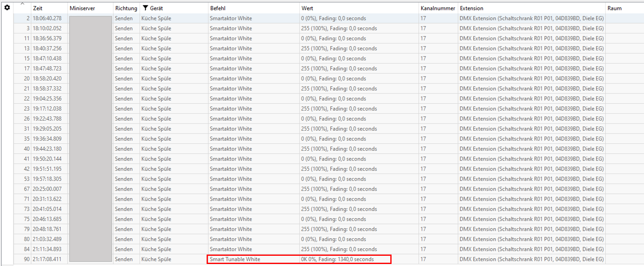
Task: Click the Smart Tunable White command cell
Action: click(x=235, y=259)
